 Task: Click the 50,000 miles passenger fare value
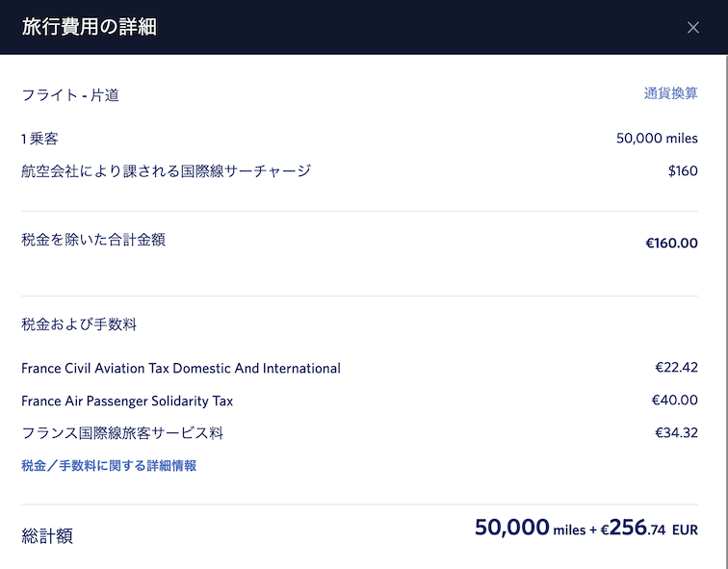coord(657,139)
